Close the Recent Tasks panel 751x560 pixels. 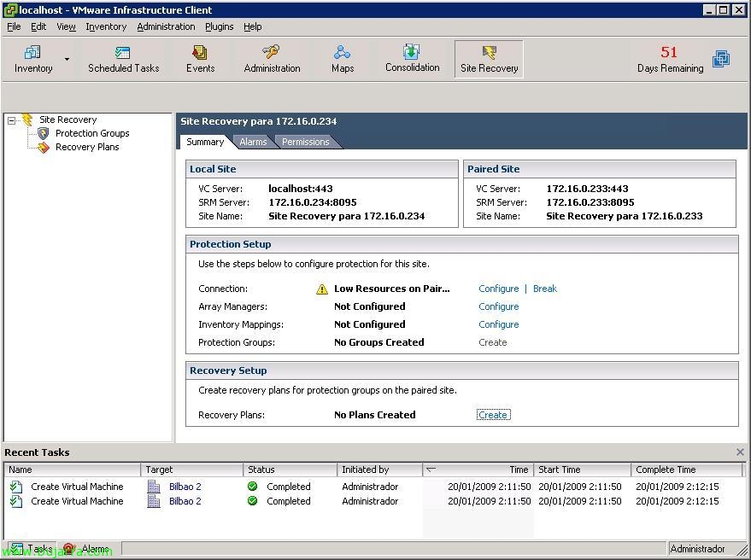pos(740,452)
